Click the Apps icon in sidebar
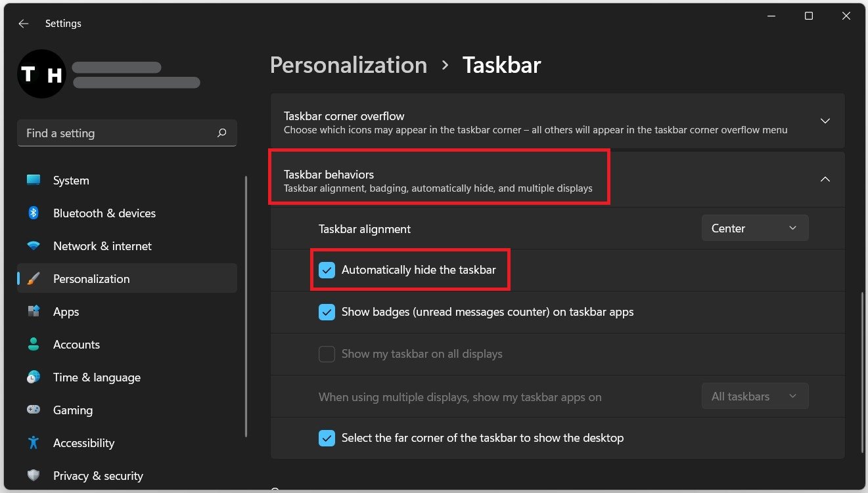The width and height of the screenshot is (868, 493). click(34, 311)
